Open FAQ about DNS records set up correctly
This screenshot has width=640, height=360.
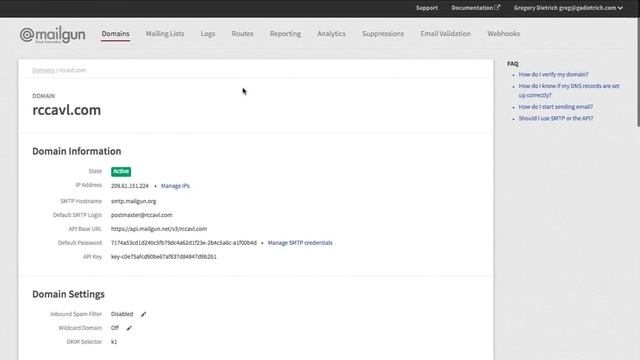tap(569, 91)
